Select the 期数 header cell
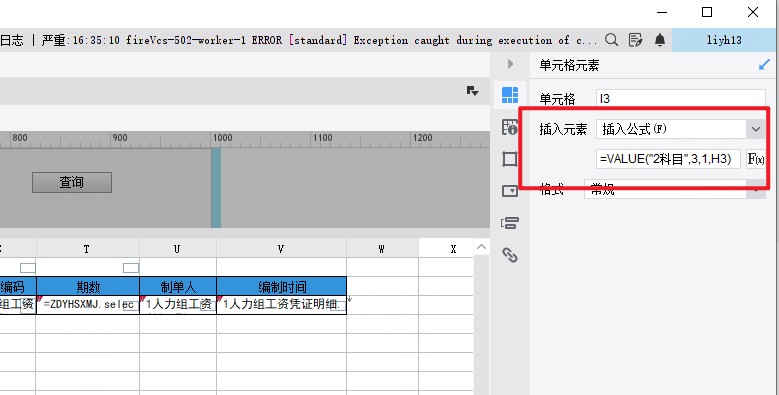 (88, 286)
